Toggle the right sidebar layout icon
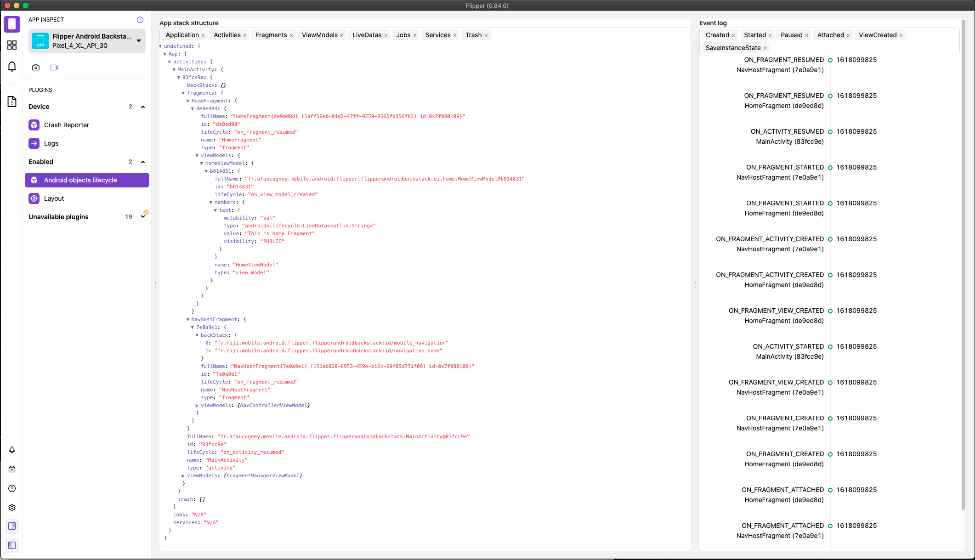The image size is (975, 560). point(12,526)
